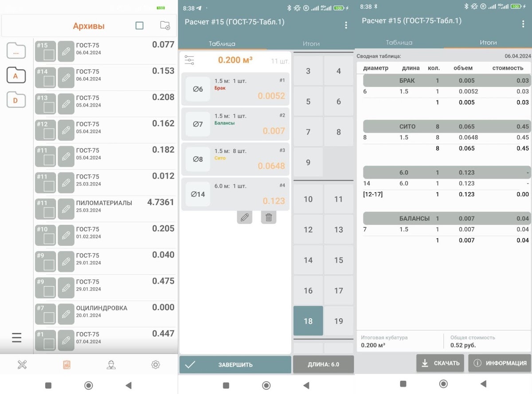Image resolution: width=532 pixels, height=394 pixels.
Task: Open three-dot menu in right Расчет #15 header
Action: pyautogui.click(x=524, y=24)
